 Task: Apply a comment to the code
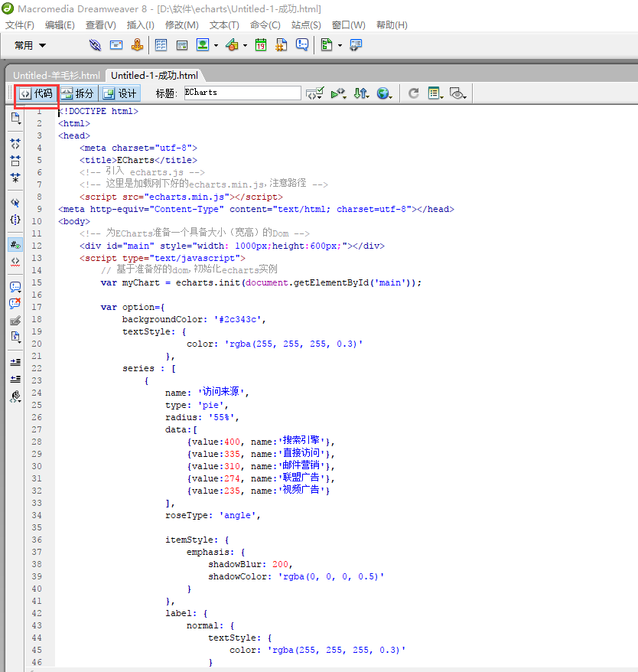(x=15, y=287)
